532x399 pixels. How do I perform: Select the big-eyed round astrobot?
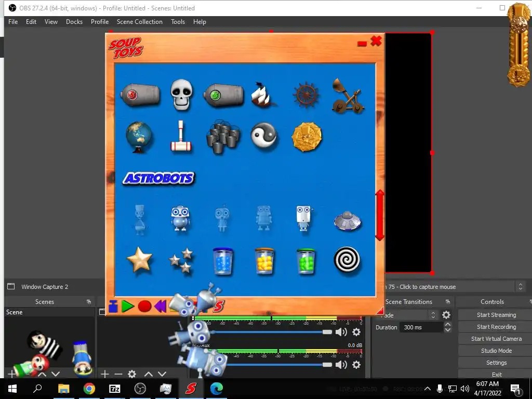pos(180,219)
